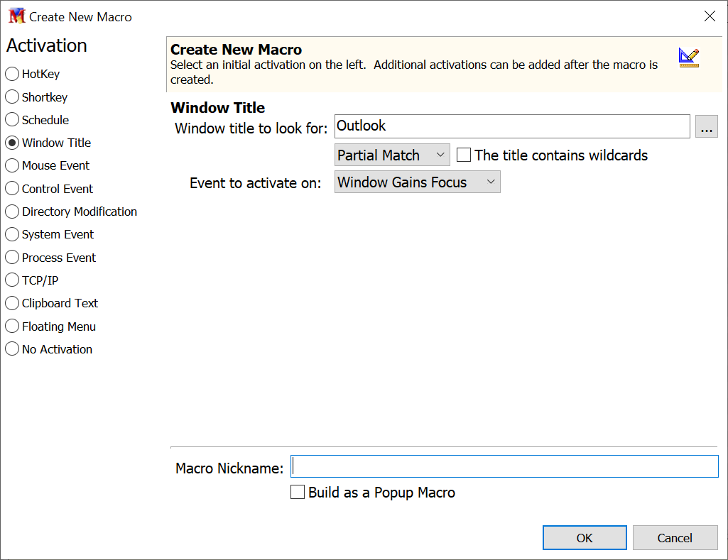This screenshot has height=560, width=728.
Task: Select the No Activation option
Action: (12, 349)
